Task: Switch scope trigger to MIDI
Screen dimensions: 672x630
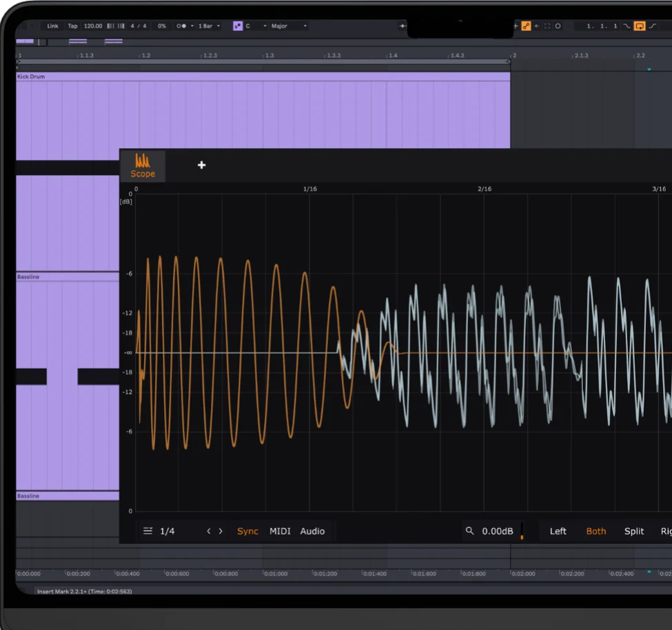Action: point(280,531)
